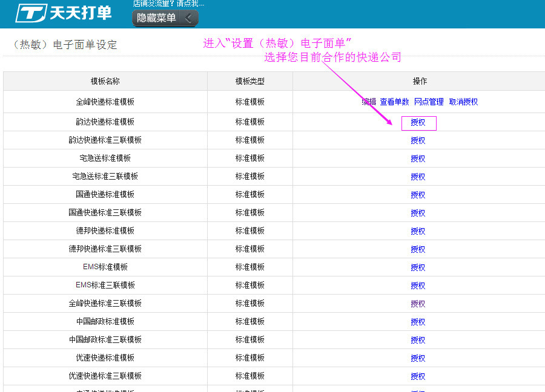Click 授权 for EMS标准三联模板
This screenshot has height=392, width=545.
pos(418,286)
